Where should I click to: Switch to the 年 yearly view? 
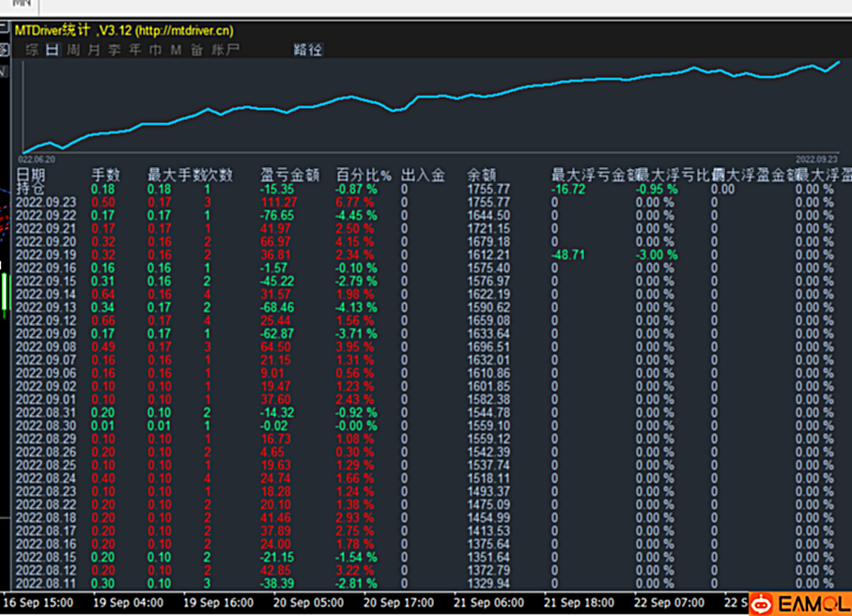(x=135, y=50)
